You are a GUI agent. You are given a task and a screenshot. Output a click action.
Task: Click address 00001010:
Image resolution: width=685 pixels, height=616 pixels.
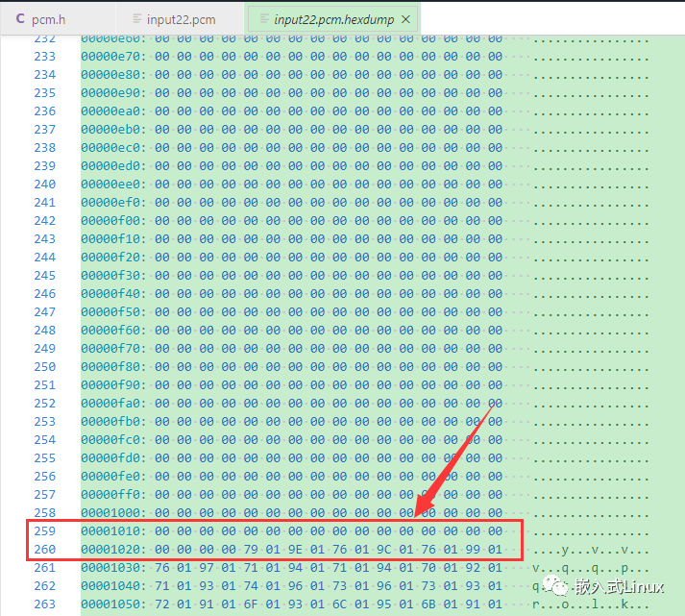pyautogui.click(x=113, y=531)
